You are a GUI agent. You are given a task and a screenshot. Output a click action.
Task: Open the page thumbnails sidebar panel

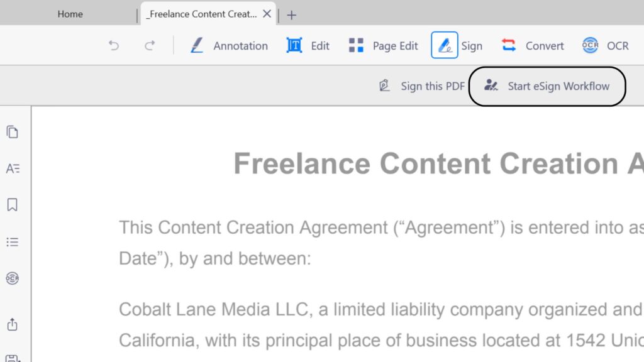[x=12, y=132]
